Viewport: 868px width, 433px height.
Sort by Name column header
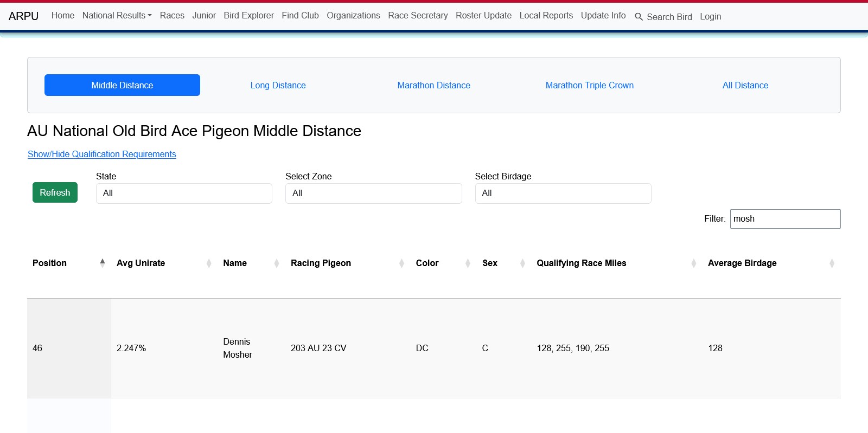pyautogui.click(x=235, y=263)
